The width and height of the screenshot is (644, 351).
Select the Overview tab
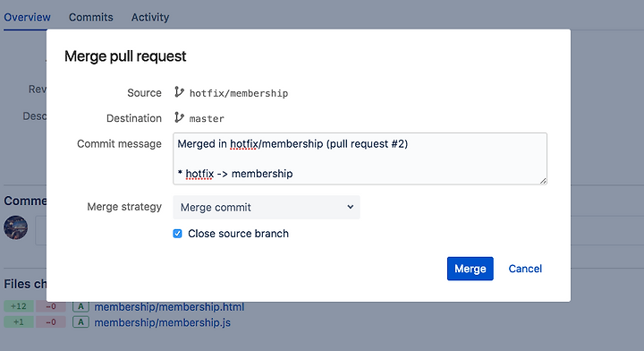pyautogui.click(x=27, y=17)
